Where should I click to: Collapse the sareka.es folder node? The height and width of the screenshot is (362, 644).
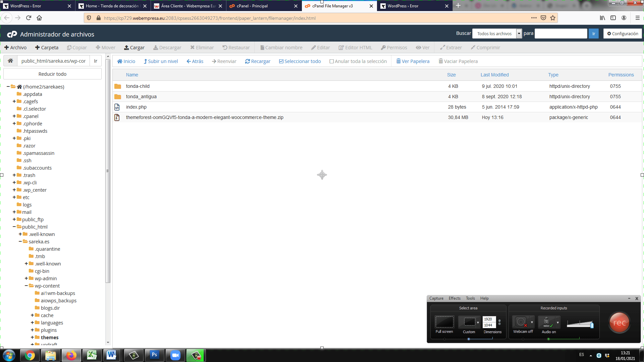point(20,242)
